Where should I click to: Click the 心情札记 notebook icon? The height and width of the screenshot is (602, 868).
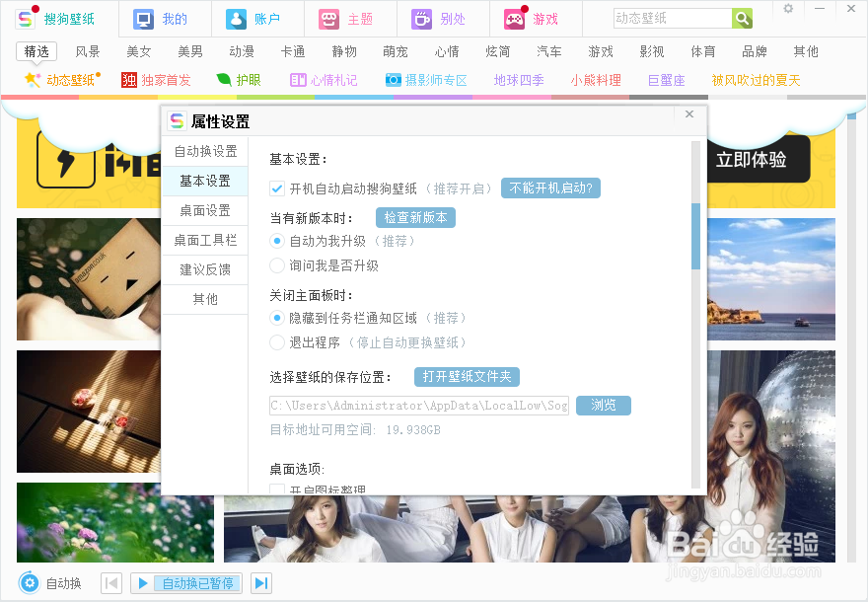tap(298, 80)
